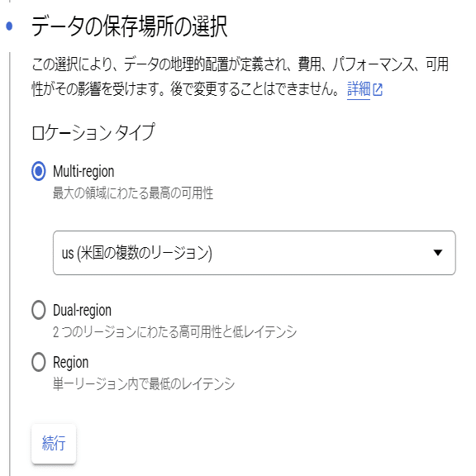Image resolution: width=476 pixels, height=476 pixels.
Task: Open the us (米国の複数のリージョン) dropdown
Action: point(254,253)
